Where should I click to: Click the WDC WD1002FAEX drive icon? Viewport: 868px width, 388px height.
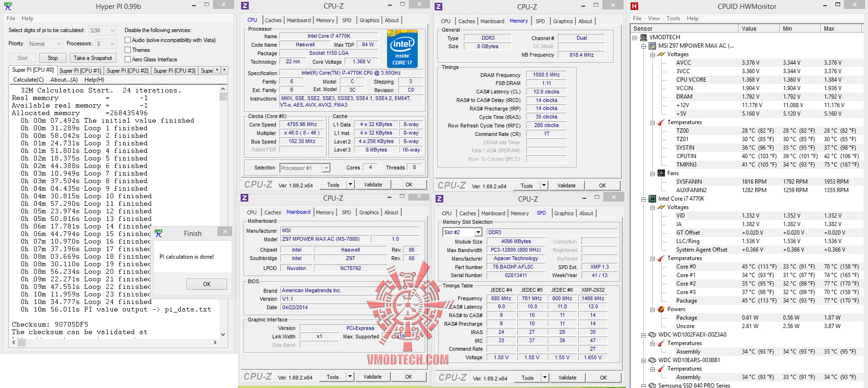[x=652, y=335]
